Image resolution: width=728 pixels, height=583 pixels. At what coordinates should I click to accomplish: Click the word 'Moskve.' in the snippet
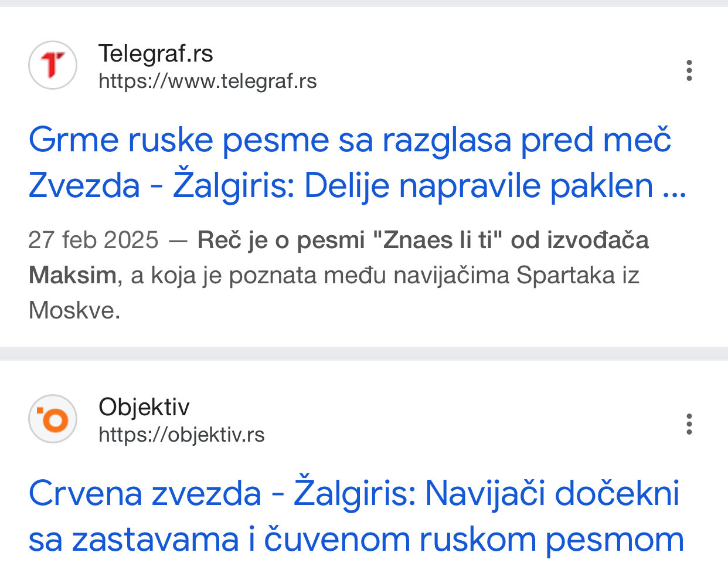click(x=74, y=310)
